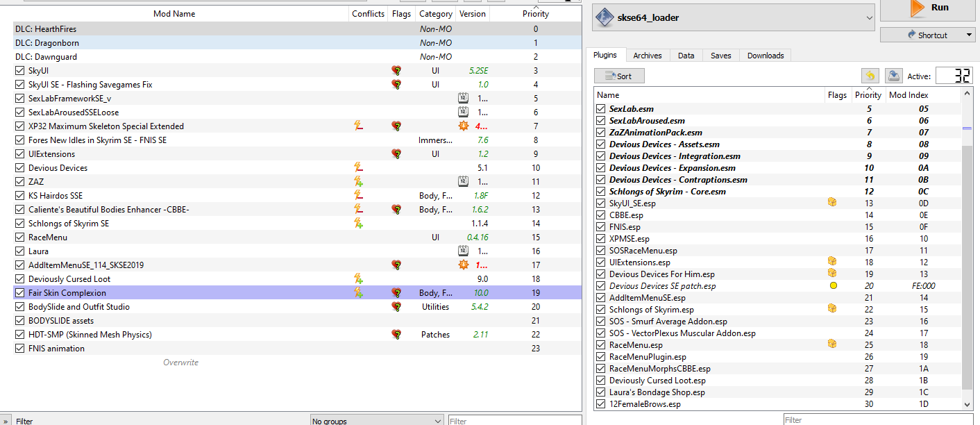980x425 pixels.
Task: Click the heart flag on the UIExtensions mod
Action: [x=396, y=154]
